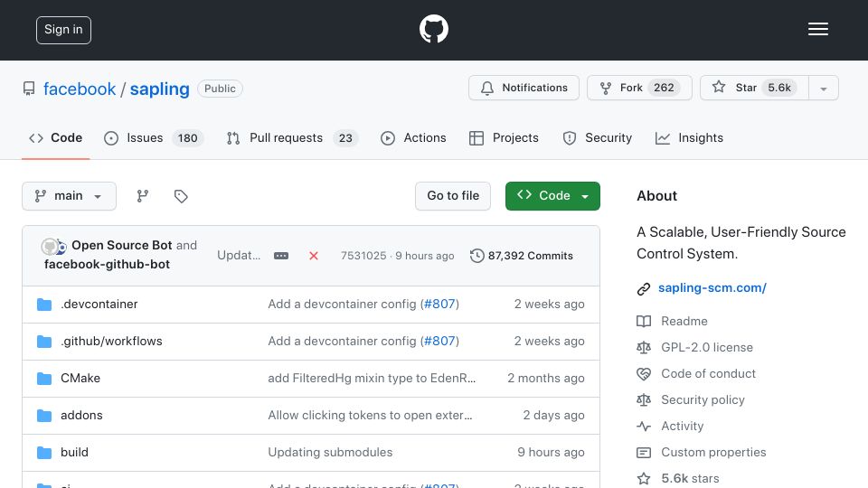View the 87,392 Commits history
This screenshot has height=488, width=868.
tap(522, 256)
